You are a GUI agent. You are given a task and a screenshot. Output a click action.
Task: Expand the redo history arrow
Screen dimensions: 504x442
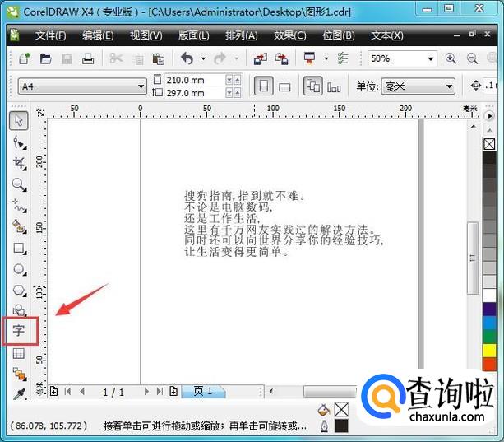pyautogui.click(x=236, y=59)
